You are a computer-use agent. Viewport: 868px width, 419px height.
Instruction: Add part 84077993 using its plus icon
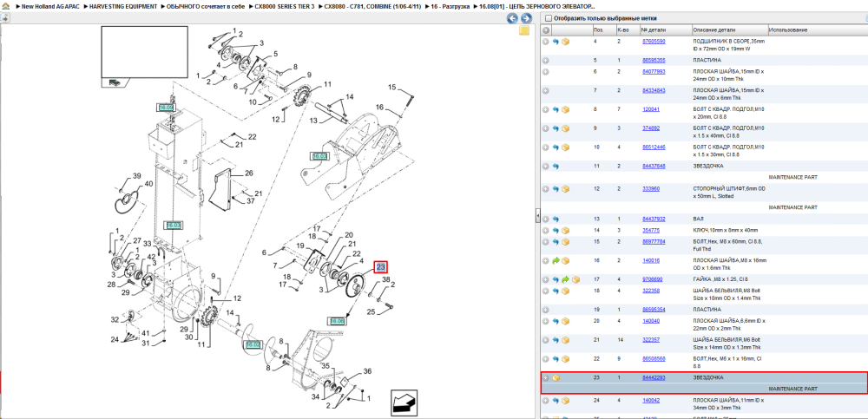tap(546, 72)
